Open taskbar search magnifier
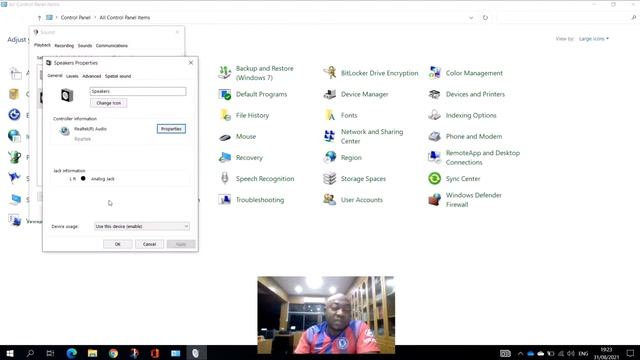Screen dimensions: 640x360 pos(30,353)
